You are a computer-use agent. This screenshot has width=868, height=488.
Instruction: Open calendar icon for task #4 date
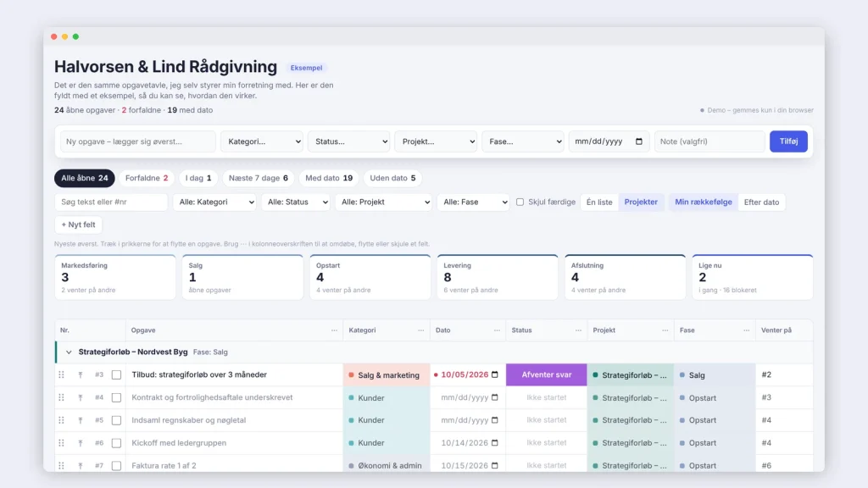495,397
